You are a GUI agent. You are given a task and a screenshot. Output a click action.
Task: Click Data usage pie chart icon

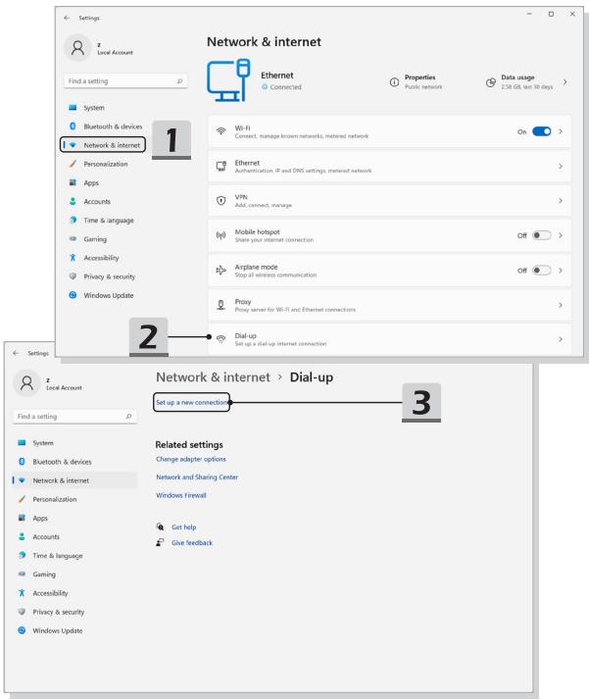pyautogui.click(x=491, y=82)
